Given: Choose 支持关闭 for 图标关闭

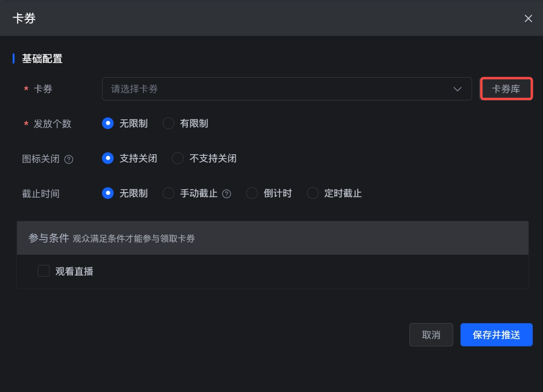Looking at the screenshot, I should (x=108, y=159).
